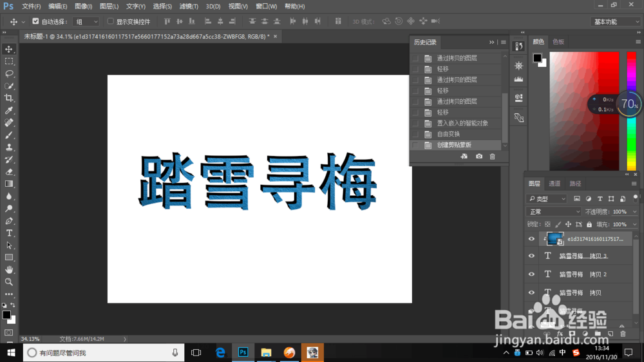
Task: Open the 基本功能 workspace dropdown
Action: point(615,21)
